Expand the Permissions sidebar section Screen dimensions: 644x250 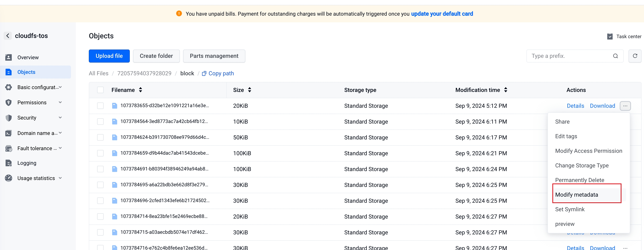[x=60, y=102]
